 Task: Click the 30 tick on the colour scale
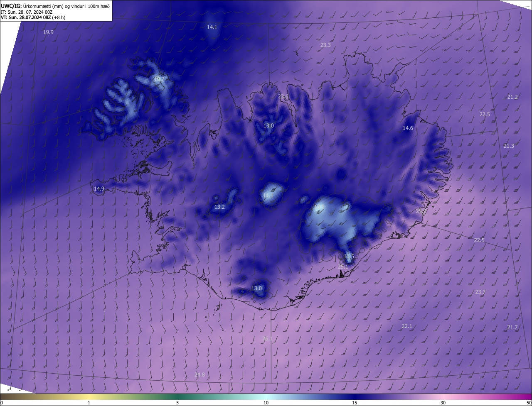(x=443, y=403)
